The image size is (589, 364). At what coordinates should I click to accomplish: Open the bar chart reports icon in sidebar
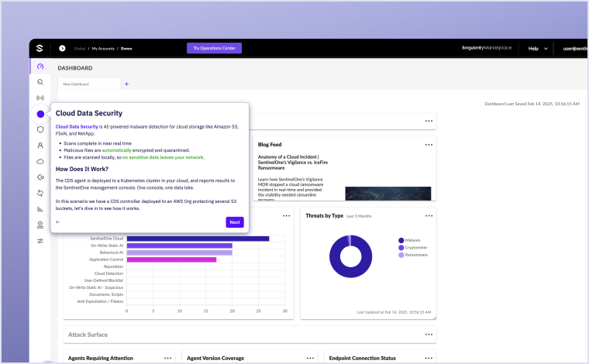click(x=40, y=208)
